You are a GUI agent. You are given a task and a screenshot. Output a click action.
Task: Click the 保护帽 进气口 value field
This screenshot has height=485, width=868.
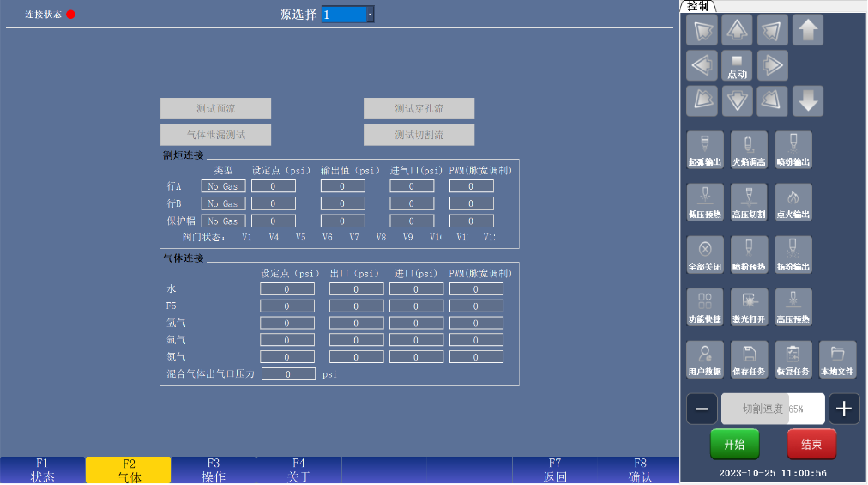(412, 221)
